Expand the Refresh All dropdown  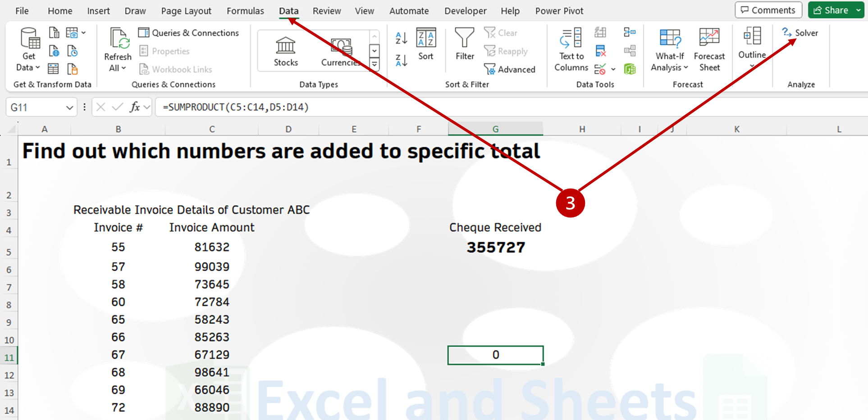click(117, 68)
